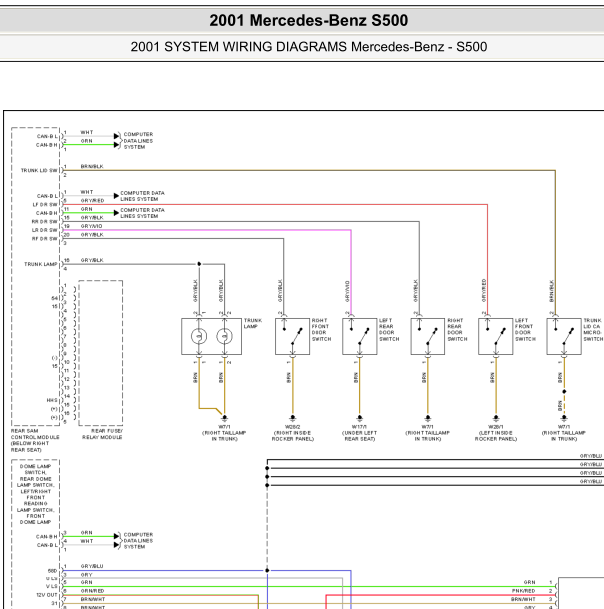604x609 pixels.
Task: Click the "2001 SYSTEM WIRING DIAGRAMS" subtitle line
Action: point(308,47)
